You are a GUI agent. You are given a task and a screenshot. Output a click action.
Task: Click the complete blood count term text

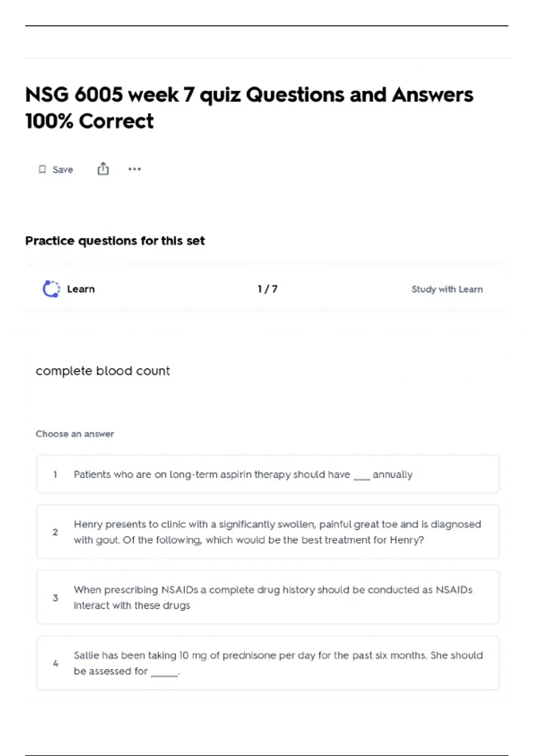point(103,371)
